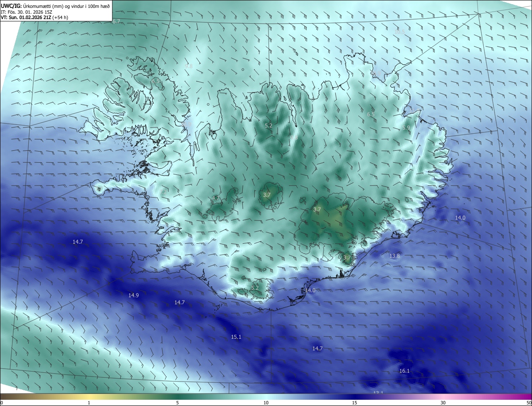Click the 5.2 value on the southern glacier
This screenshot has width=532, height=406.
(255, 288)
